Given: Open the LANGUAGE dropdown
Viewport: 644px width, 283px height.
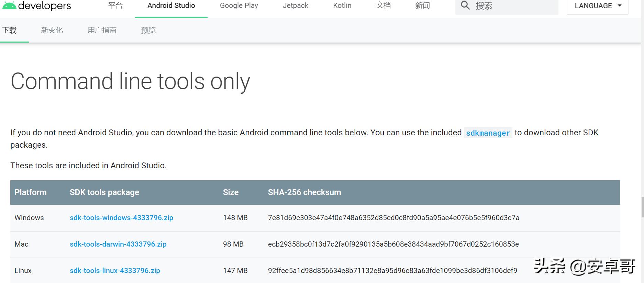Looking at the screenshot, I should click(597, 6).
